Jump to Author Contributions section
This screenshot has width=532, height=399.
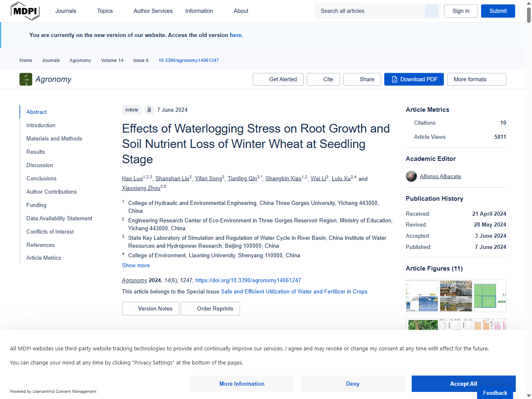pyautogui.click(x=52, y=192)
